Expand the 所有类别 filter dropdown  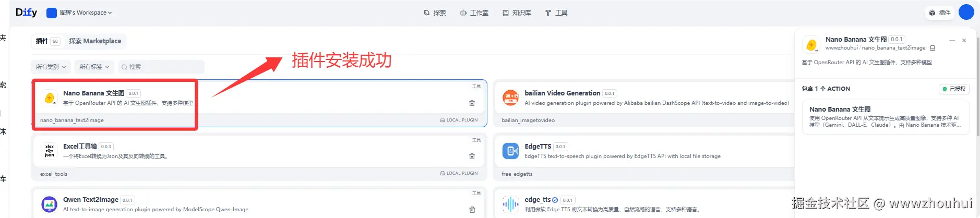tap(51, 67)
